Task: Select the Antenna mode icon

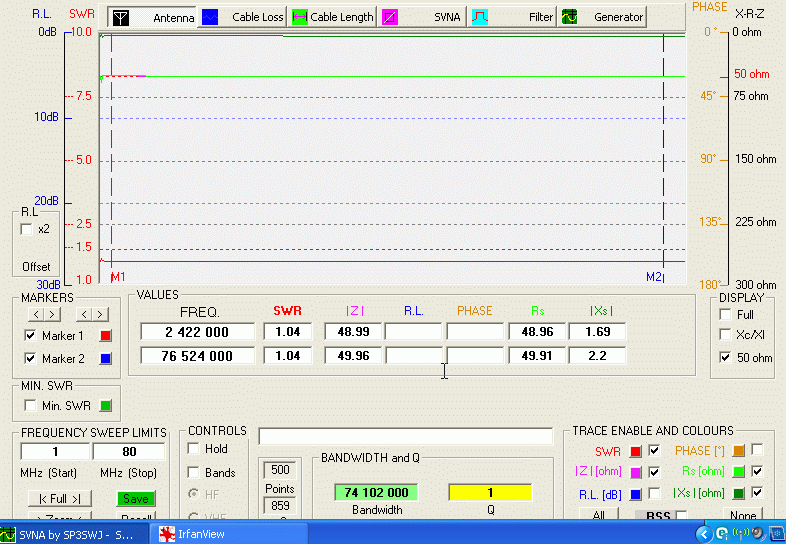Action: 120,17
